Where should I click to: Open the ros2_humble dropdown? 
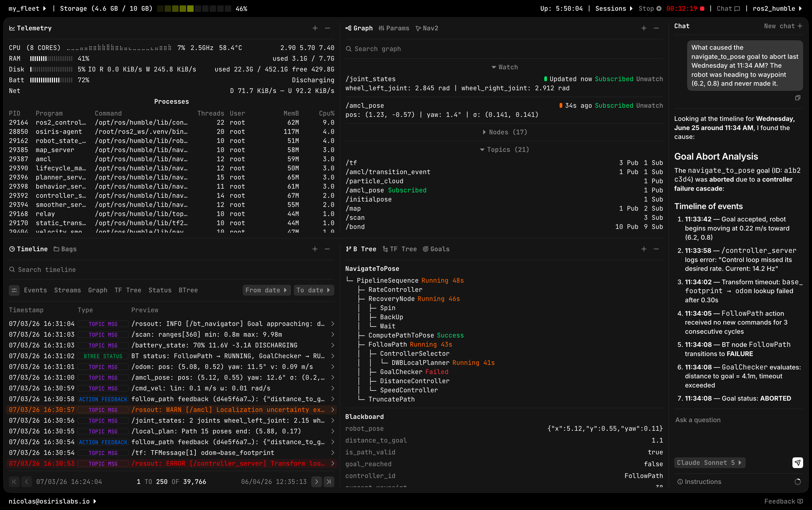(778, 9)
